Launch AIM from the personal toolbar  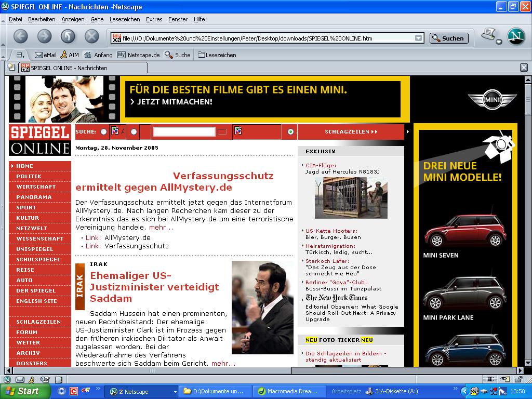(x=70, y=55)
